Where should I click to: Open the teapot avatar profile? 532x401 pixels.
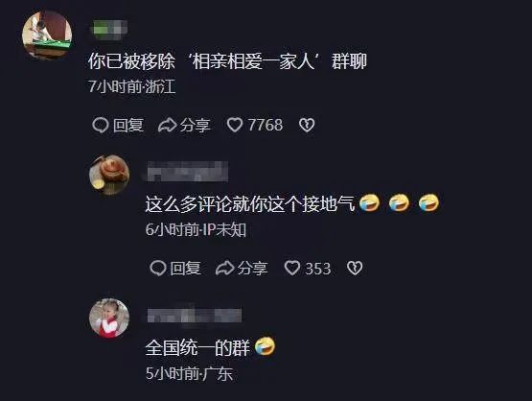[109, 176]
